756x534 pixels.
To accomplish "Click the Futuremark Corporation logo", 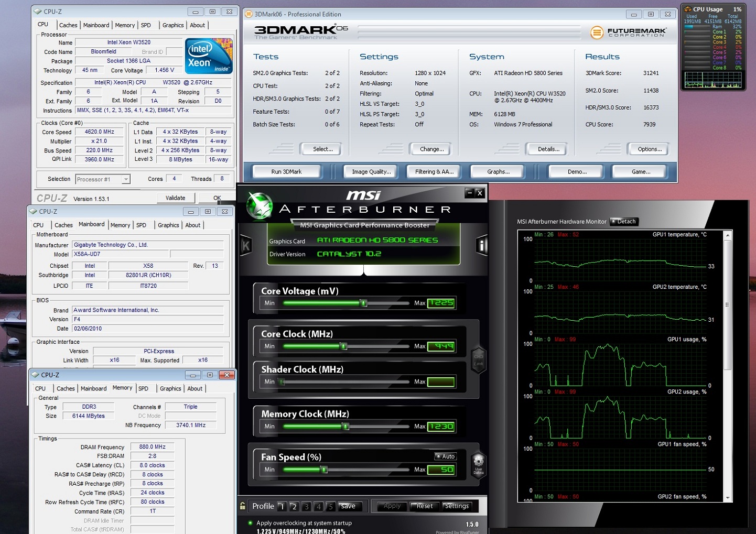I will point(629,32).
